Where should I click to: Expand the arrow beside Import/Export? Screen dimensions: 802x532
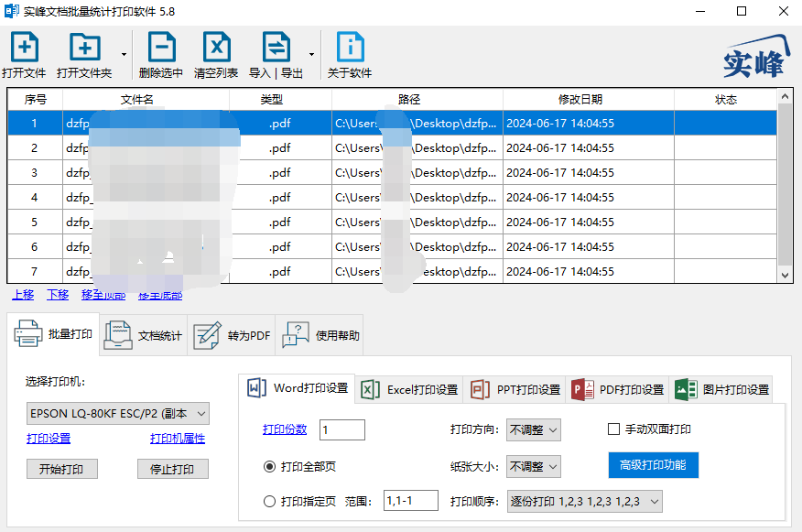point(311,54)
